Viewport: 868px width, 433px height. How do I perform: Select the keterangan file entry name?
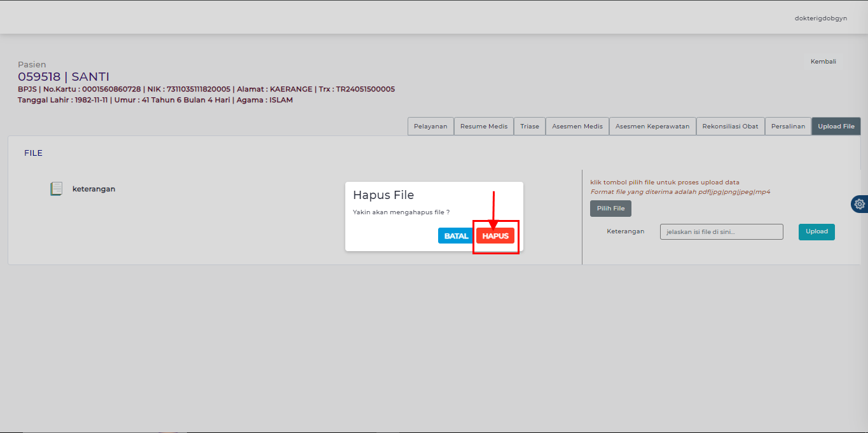[93, 189]
